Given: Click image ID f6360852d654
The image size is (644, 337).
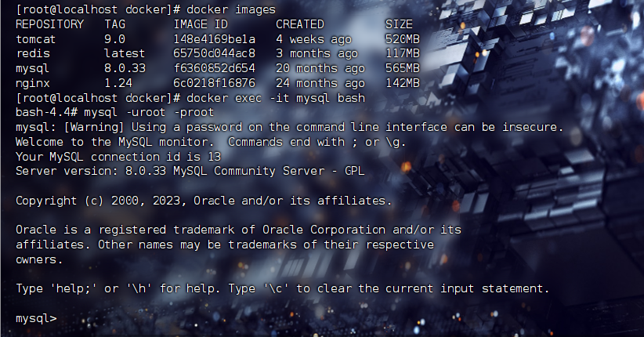Looking at the screenshot, I should 215,68.
